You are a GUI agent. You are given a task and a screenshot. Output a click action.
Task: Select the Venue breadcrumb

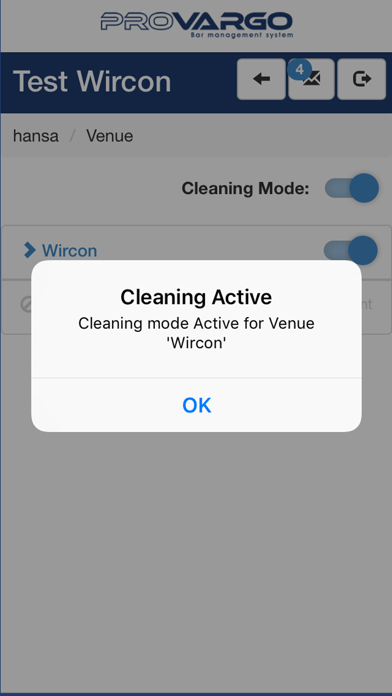tap(110, 136)
